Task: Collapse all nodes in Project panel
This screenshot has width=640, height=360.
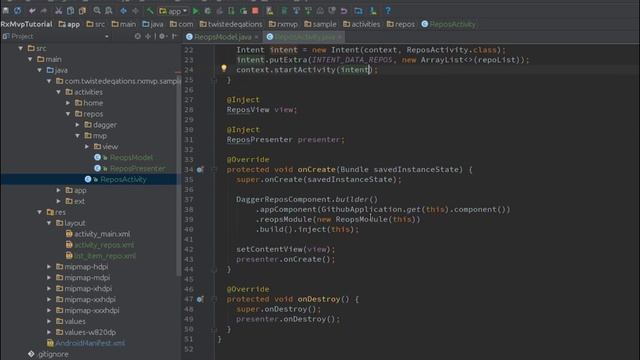Action: coord(148,36)
